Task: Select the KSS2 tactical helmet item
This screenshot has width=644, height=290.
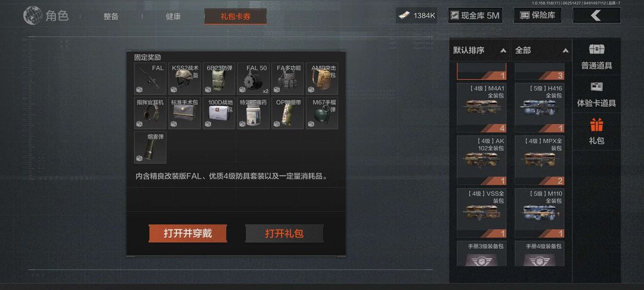Action: 185,78
